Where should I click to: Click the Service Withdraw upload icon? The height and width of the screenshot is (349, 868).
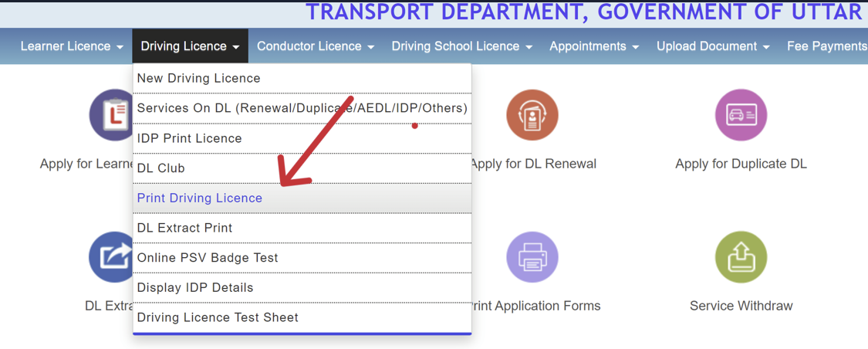(741, 257)
